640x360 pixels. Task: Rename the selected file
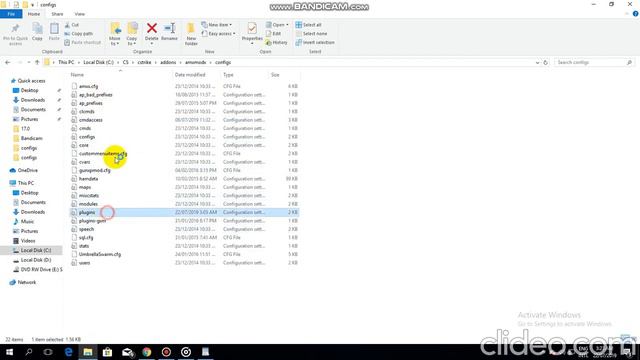tap(169, 32)
